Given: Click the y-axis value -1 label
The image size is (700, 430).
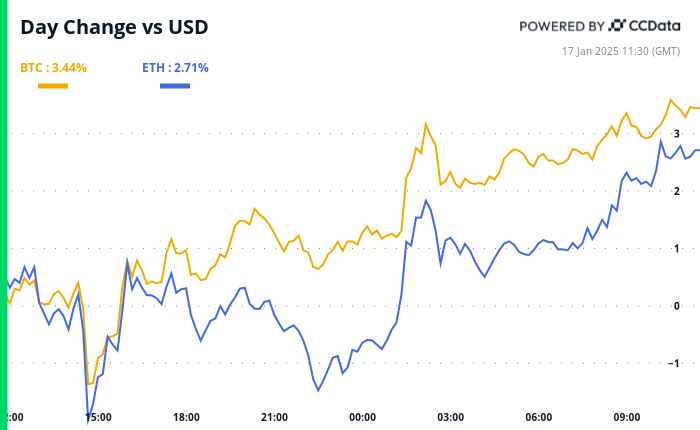Looking at the screenshot, I should [675, 364].
